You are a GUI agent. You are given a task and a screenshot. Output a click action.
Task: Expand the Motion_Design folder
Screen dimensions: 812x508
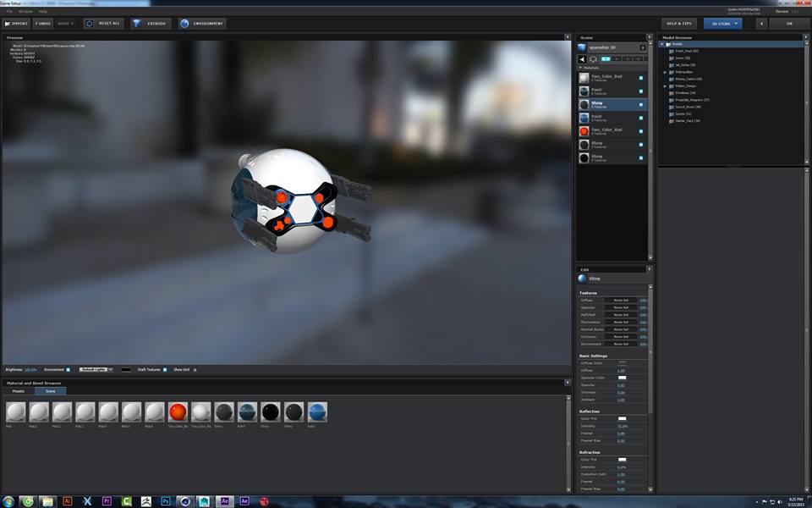(665, 86)
